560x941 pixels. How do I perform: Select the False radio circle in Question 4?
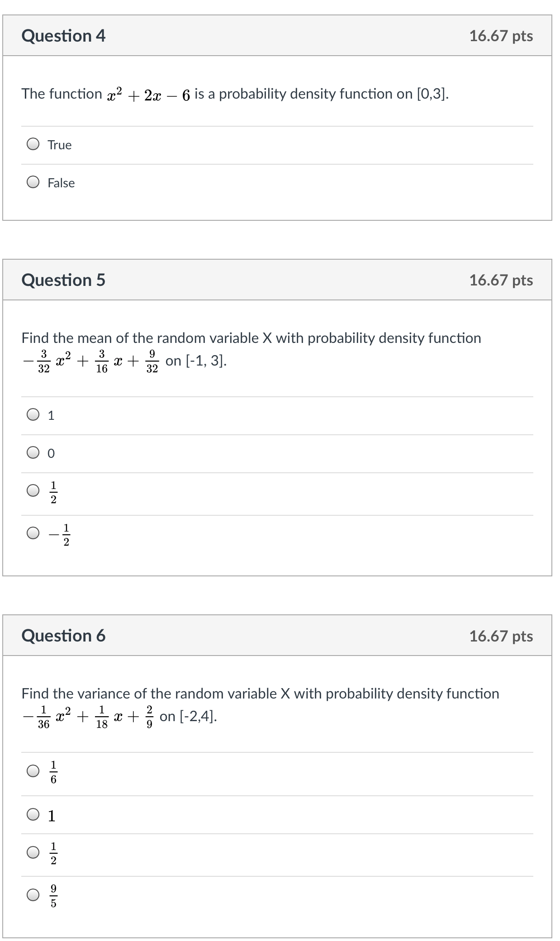tap(33, 182)
